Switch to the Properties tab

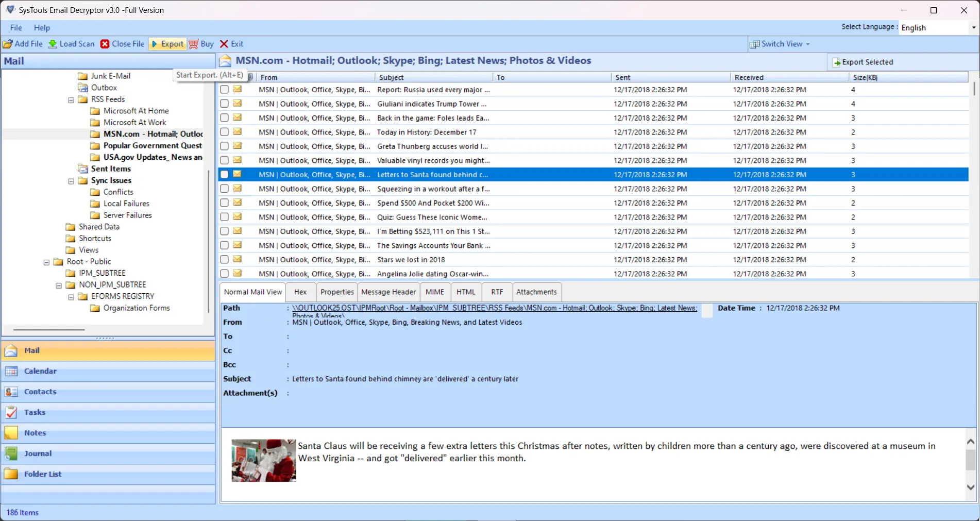point(337,292)
